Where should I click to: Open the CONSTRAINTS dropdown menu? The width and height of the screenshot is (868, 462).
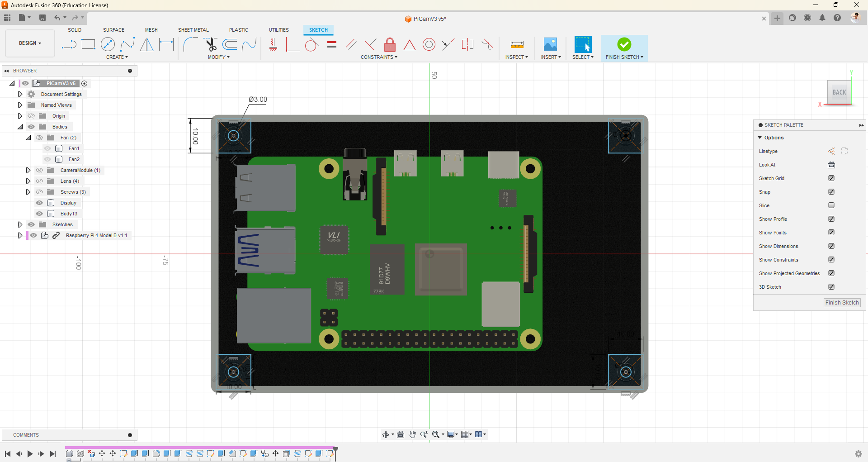[379, 57]
